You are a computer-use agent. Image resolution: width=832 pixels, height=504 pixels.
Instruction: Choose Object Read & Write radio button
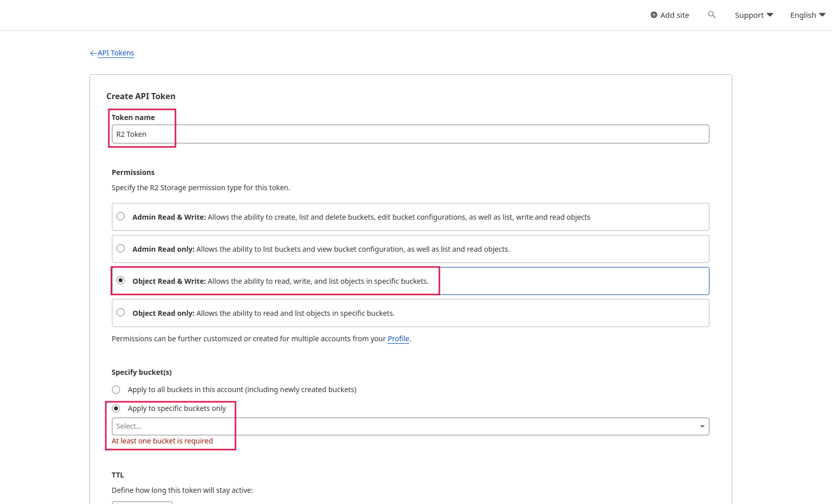click(121, 280)
